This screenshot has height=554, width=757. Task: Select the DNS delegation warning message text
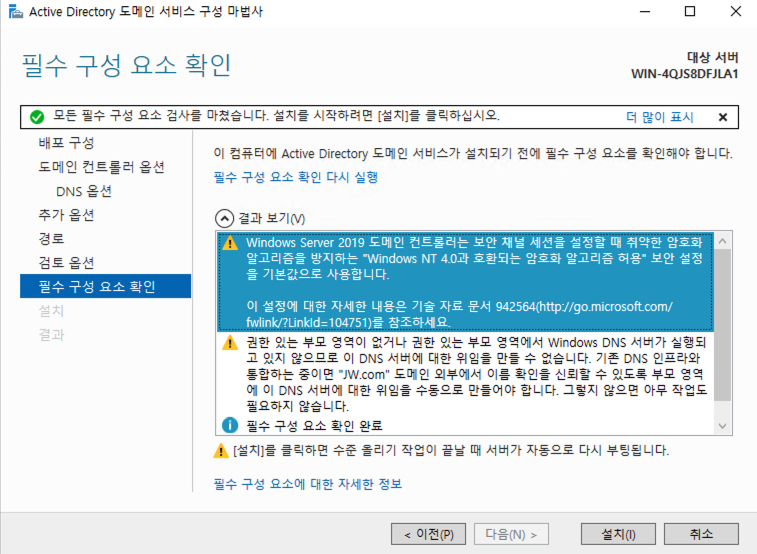pyautogui.click(x=476, y=374)
